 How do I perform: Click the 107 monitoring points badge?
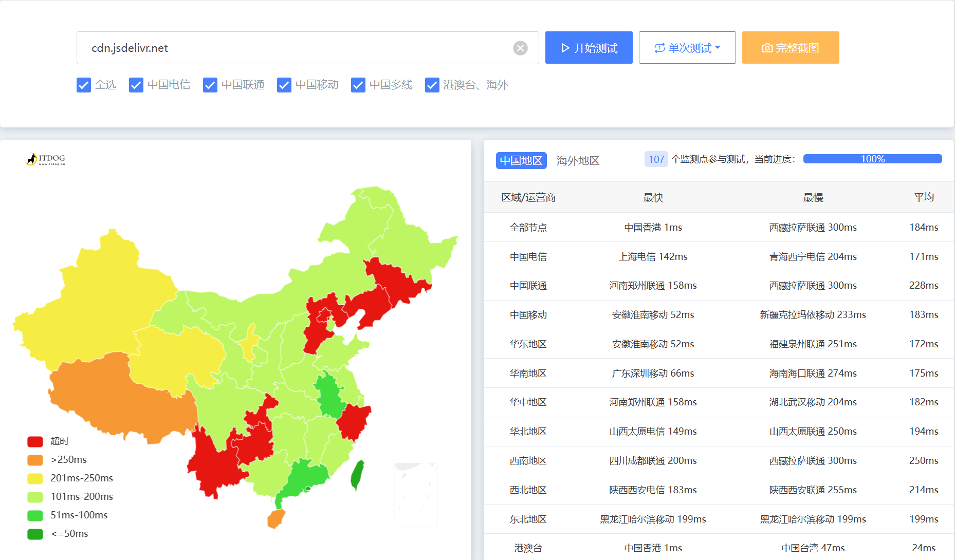(x=656, y=159)
